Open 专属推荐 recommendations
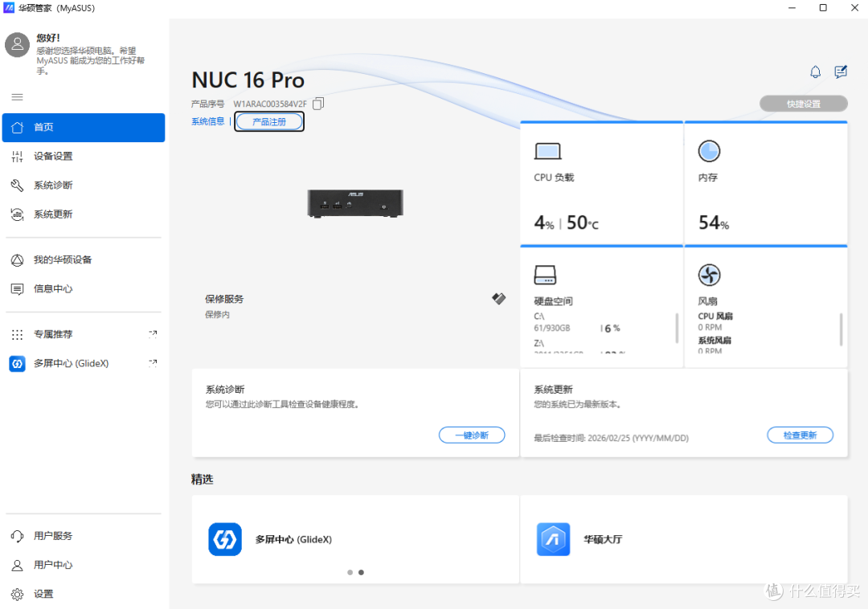This screenshot has height=609, width=868. pos(84,335)
